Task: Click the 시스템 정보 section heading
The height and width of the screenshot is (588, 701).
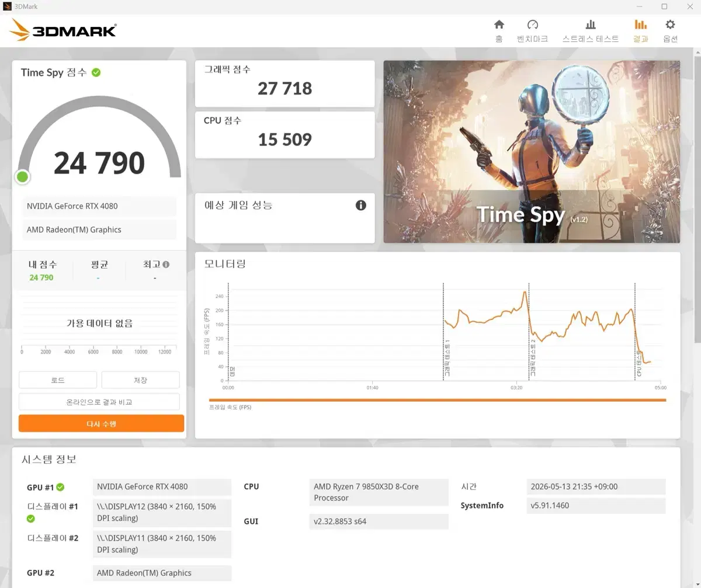Action: (x=49, y=459)
